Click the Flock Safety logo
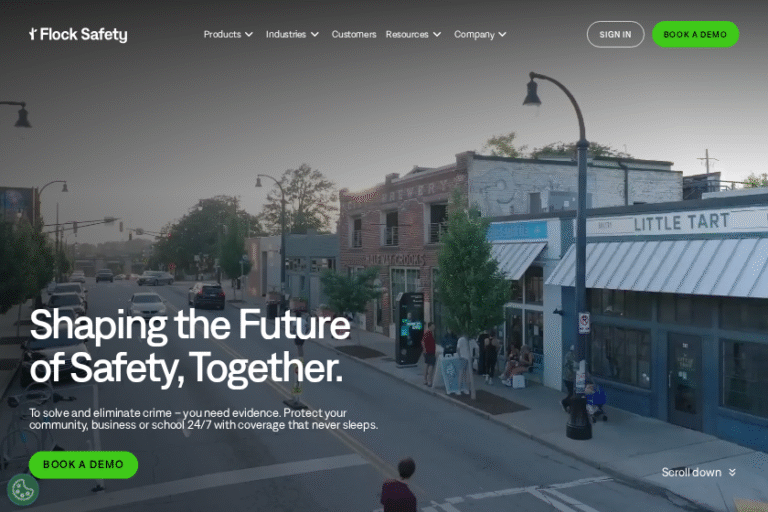This screenshot has width=768, height=512. 78,34
